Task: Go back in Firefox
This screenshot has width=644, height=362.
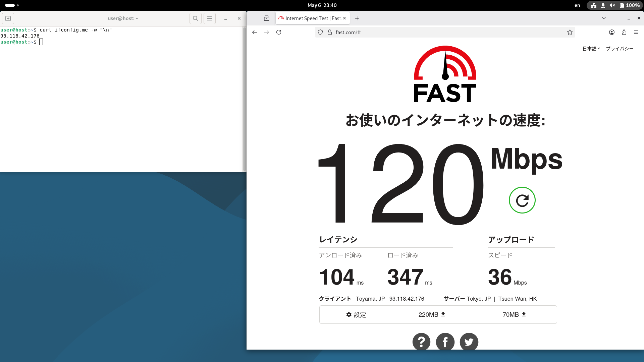Action: 255,32
